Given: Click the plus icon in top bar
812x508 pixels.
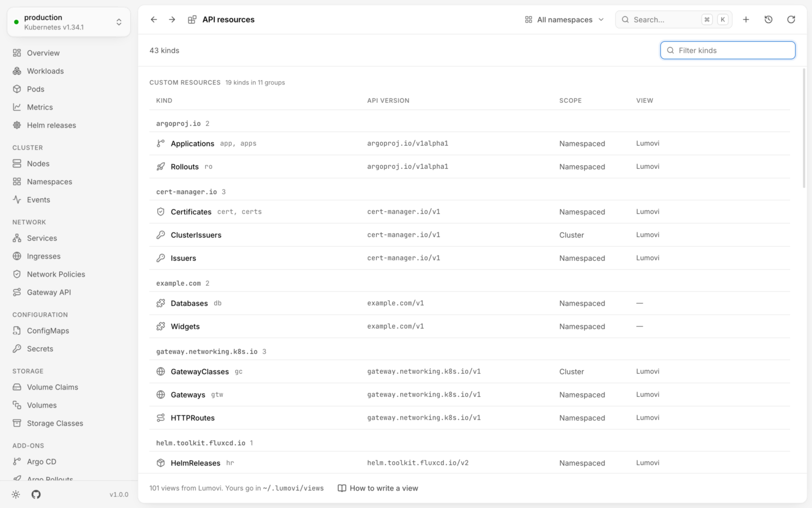Looking at the screenshot, I should tap(746, 20).
